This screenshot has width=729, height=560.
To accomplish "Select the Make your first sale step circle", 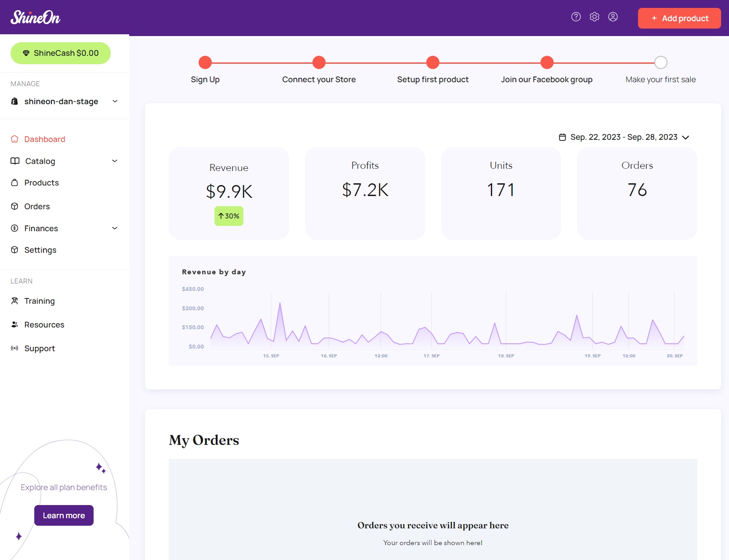I will [661, 62].
